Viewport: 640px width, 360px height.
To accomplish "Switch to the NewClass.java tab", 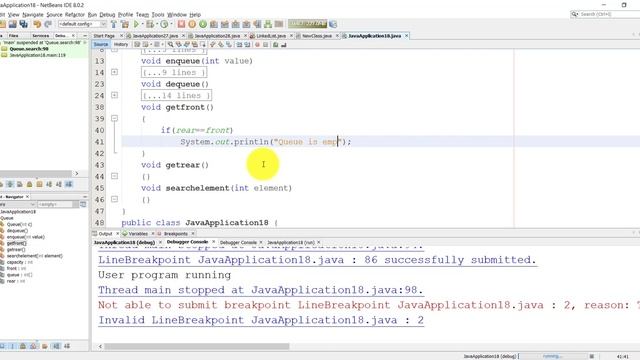I will (317, 36).
